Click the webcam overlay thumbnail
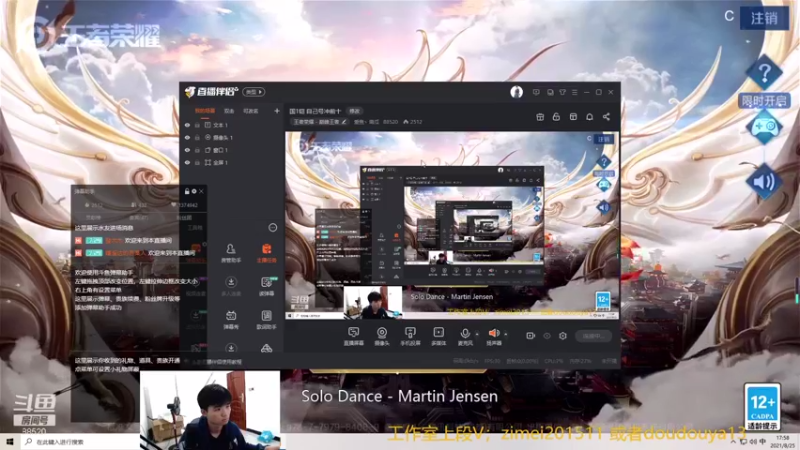 (x=210, y=410)
